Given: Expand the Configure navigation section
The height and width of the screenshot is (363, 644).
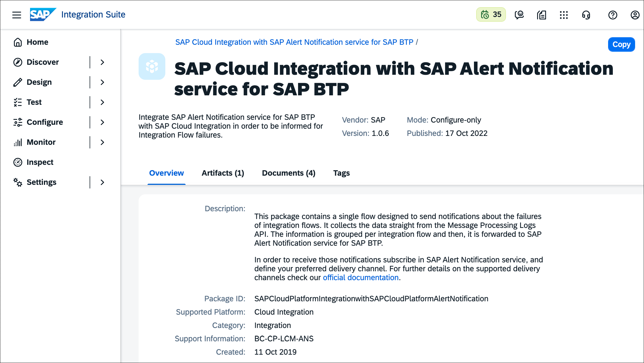Looking at the screenshot, I should pyautogui.click(x=102, y=122).
